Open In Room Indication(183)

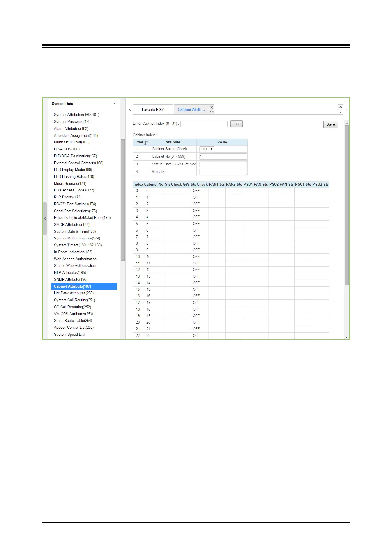click(73, 252)
